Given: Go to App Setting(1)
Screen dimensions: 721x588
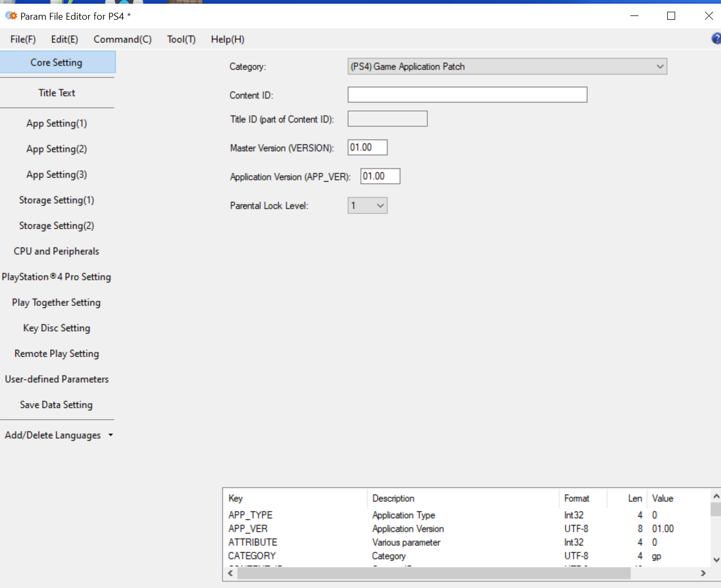Looking at the screenshot, I should click(57, 123).
